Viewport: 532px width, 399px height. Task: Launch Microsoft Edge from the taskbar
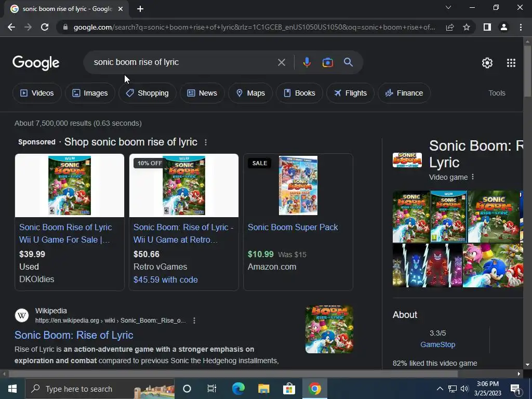[x=238, y=389]
